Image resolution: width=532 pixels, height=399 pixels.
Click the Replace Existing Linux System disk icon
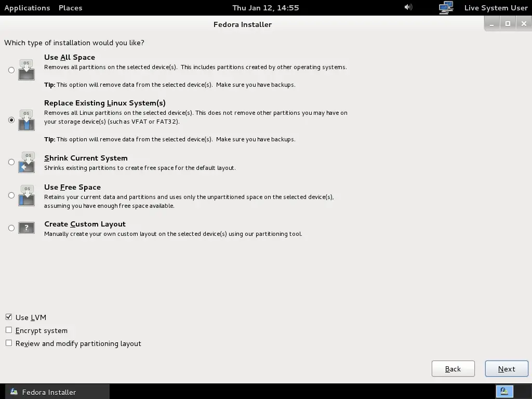(x=26, y=120)
